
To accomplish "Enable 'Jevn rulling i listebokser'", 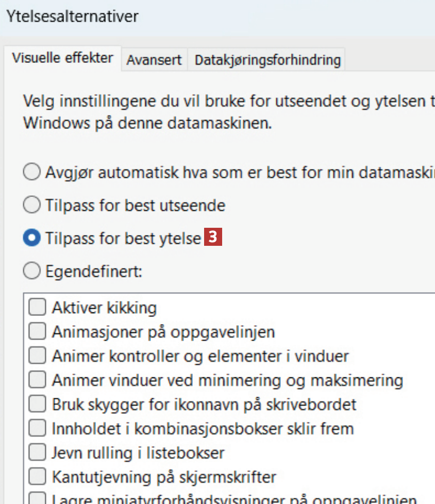I will pyautogui.click(x=37, y=453).
